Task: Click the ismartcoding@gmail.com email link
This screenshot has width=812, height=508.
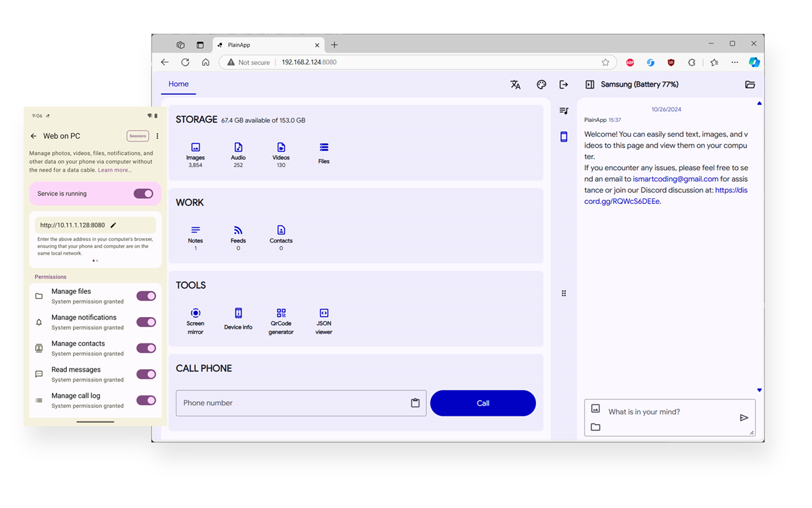Action: click(x=675, y=179)
